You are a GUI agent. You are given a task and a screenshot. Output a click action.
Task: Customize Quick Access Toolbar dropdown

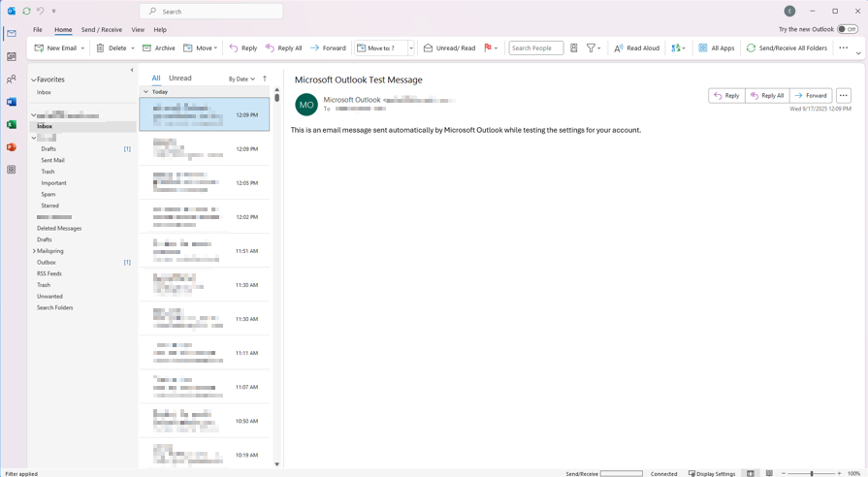point(53,11)
